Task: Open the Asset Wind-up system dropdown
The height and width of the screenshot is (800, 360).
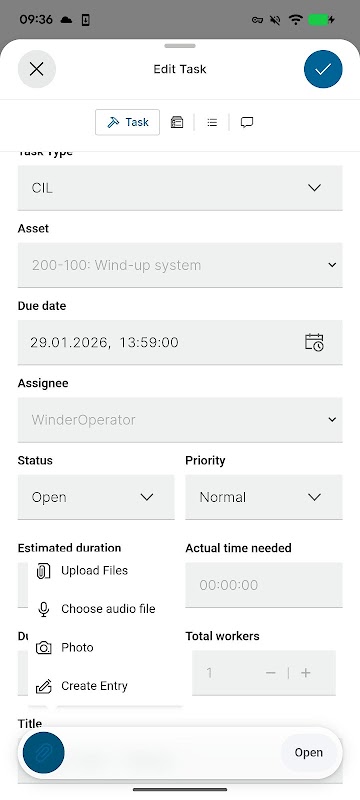Action: tap(180, 265)
